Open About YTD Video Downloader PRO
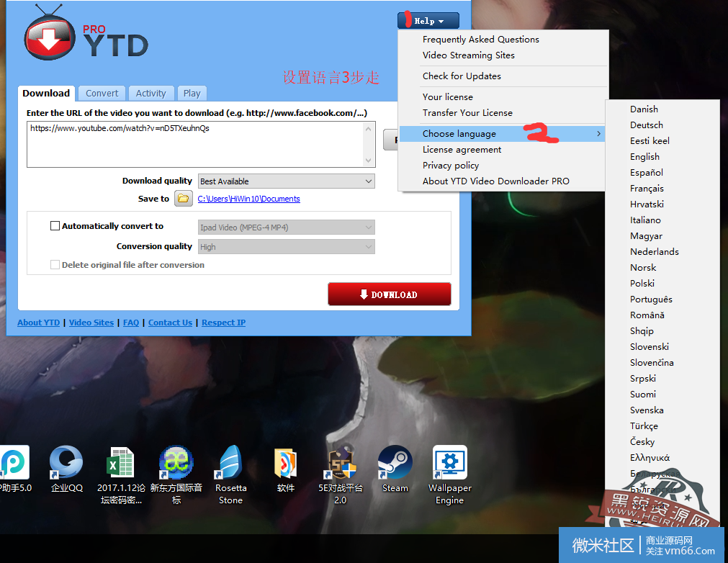Viewport: 728px width, 563px height. click(x=495, y=181)
